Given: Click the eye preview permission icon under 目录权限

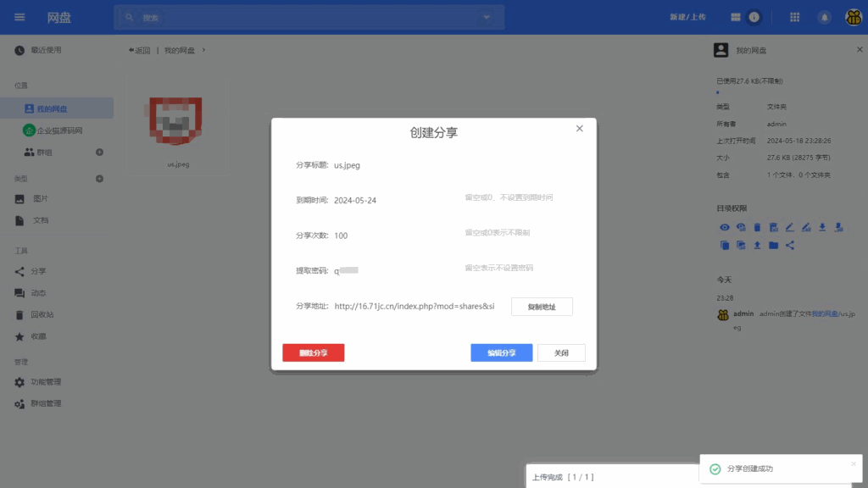Looking at the screenshot, I should (x=724, y=226).
